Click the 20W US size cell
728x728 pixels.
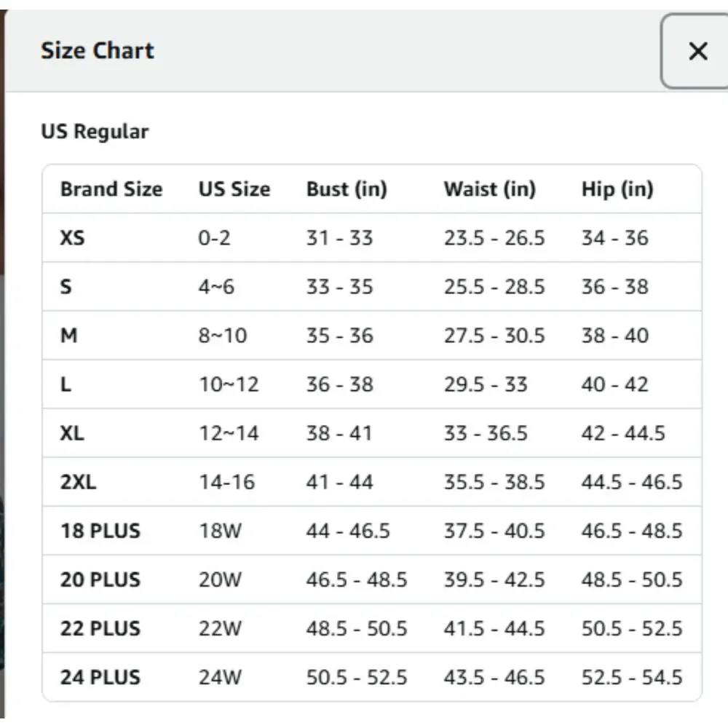point(221,579)
